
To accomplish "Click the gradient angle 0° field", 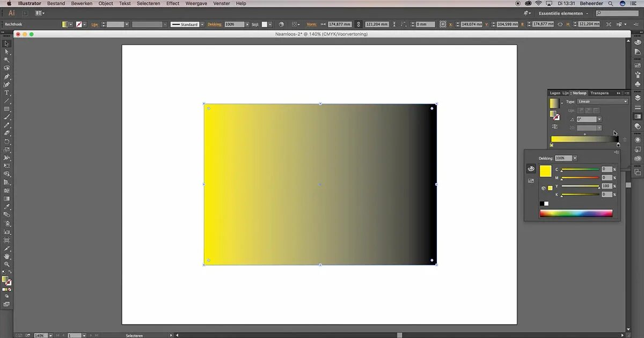I will point(586,119).
